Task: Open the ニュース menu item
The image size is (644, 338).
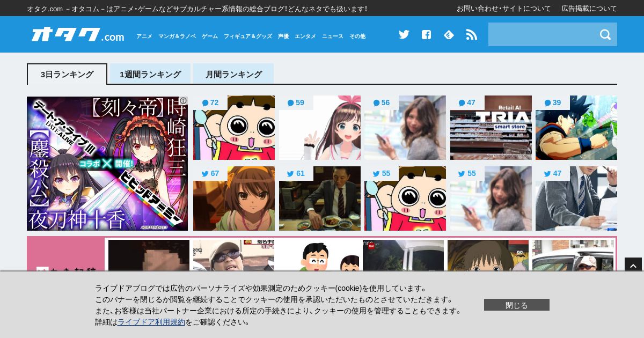Action: (333, 36)
